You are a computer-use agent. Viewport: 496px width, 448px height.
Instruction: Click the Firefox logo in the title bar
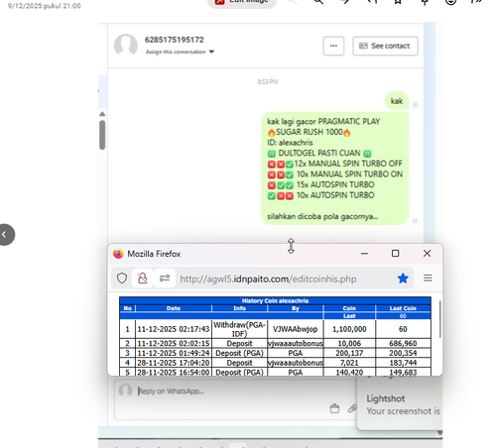pos(118,254)
